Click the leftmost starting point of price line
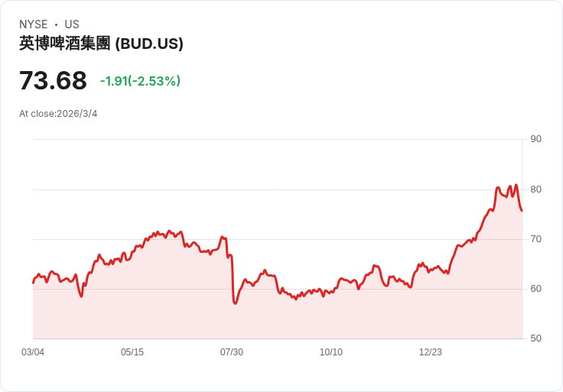The height and width of the screenshot is (392, 563). pos(33,283)
